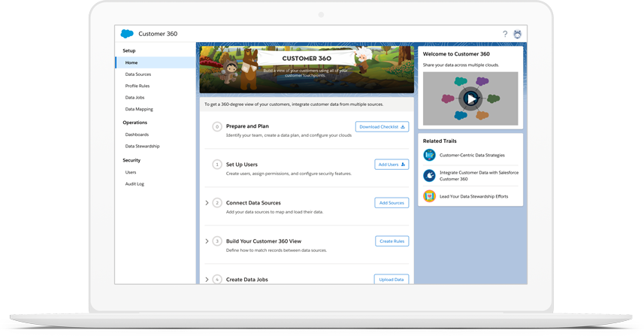This screenshot has height=336, width=644.
Task: Open Lead Your Data Stewardship Efforts link
Action: (x=473, y=196)
